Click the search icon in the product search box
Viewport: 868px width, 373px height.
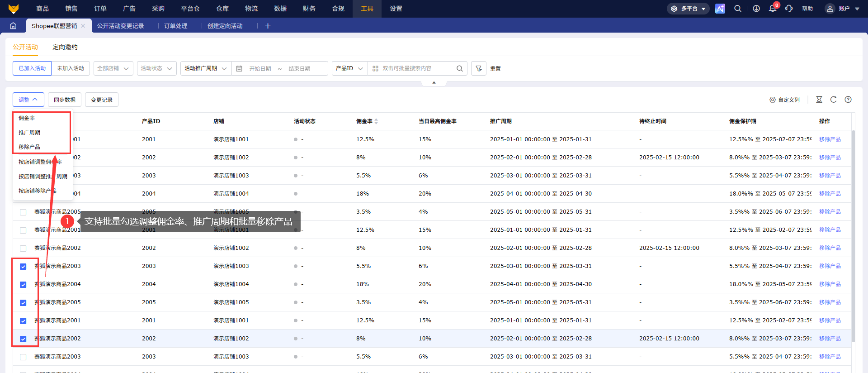pos(460,68)
